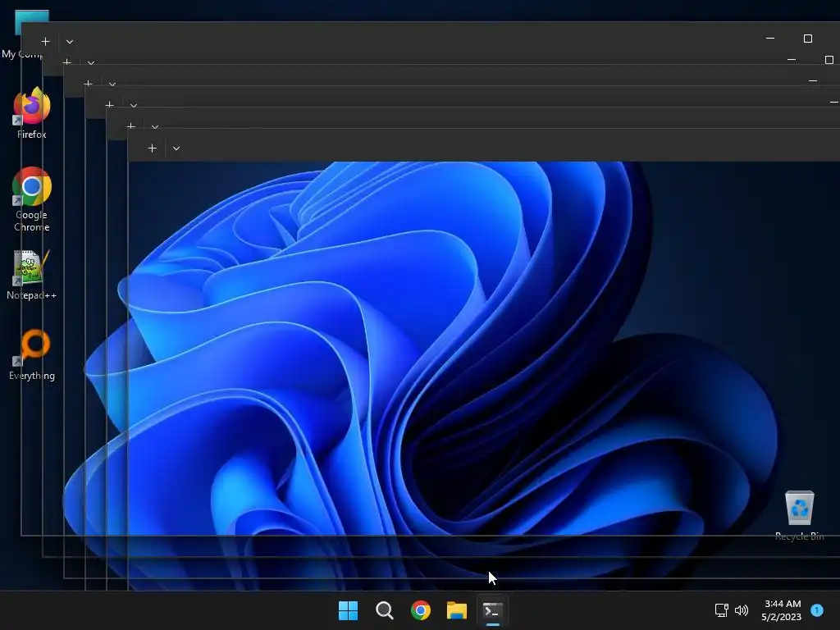
Task: Select the Notepad++ desktop shortcut
Action: 32,275
